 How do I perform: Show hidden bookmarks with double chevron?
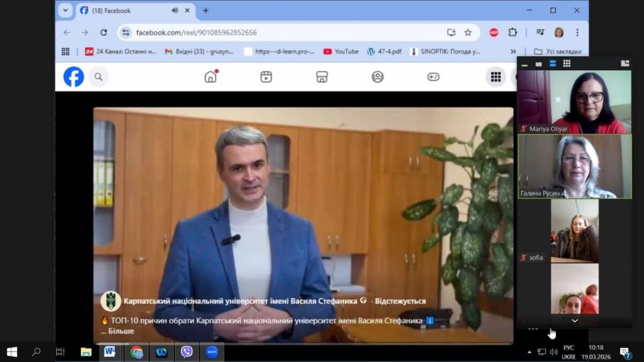click(513, 51)
